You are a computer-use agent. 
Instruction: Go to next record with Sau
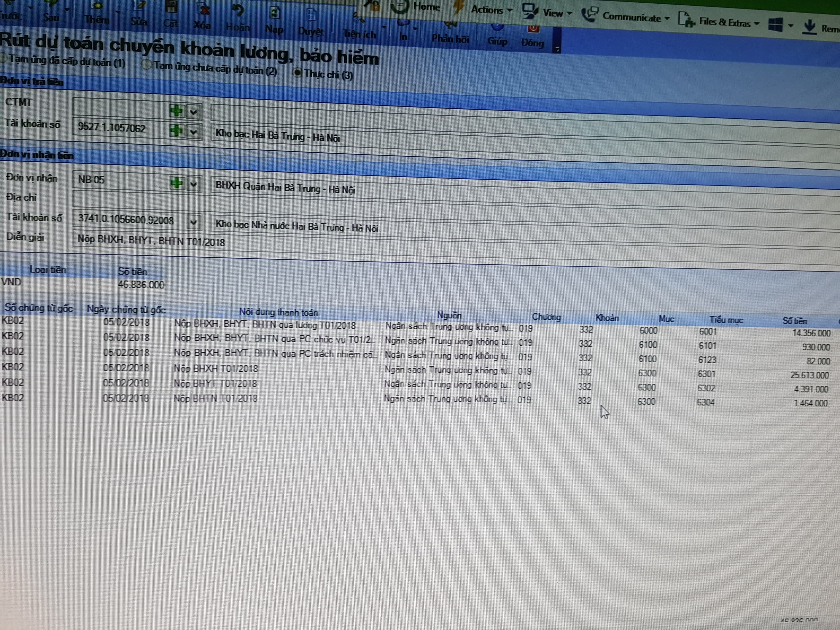coord(50,11)
